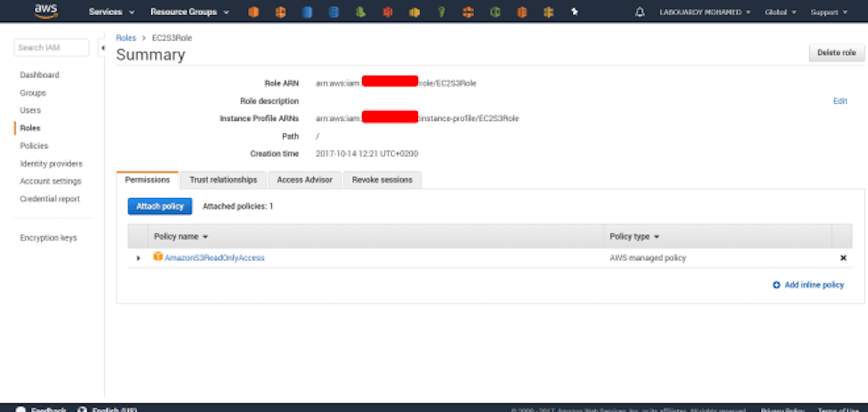Open the AWS logo home link
This screenshot has height=412, width=868.
tap(46, 11)
